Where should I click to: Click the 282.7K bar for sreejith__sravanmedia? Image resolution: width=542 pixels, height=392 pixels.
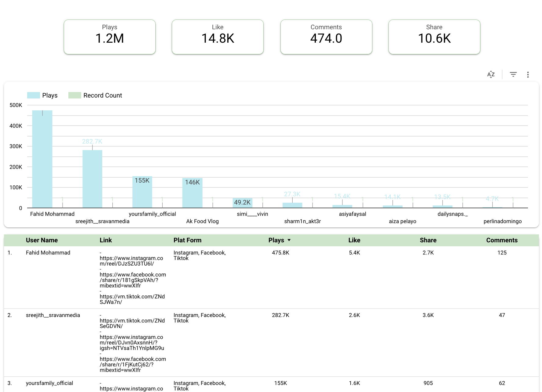[x=92, y=179]
